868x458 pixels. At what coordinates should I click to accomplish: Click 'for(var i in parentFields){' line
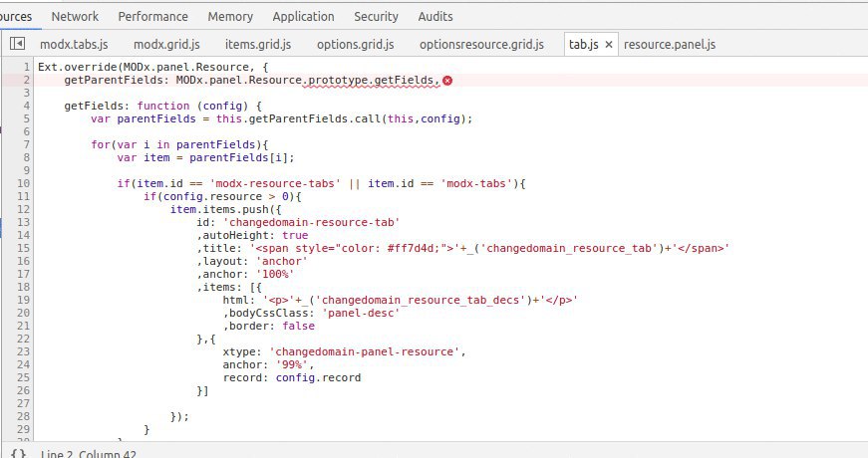pyautogui.click(x=179, y=145)
